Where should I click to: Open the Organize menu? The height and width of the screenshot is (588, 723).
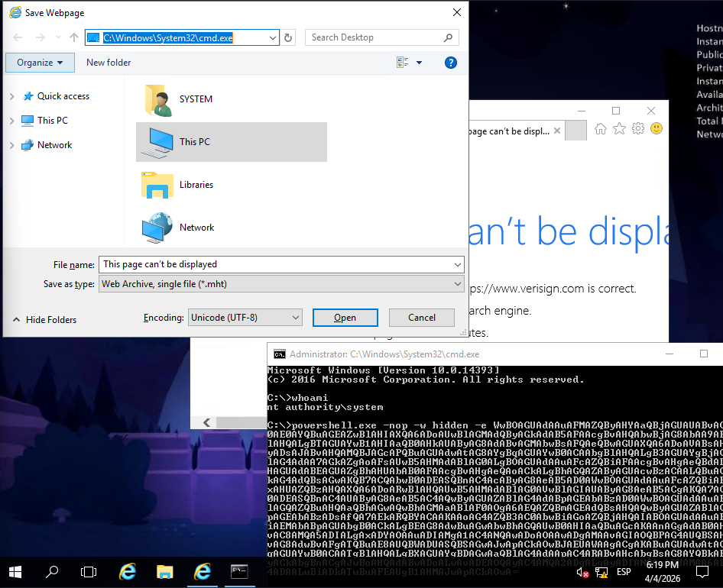(x=40, y=63)
